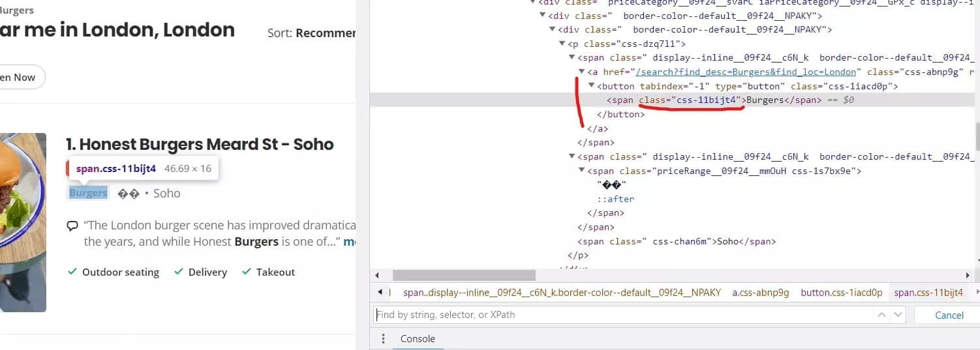This screenshot has width=980, height=350.
Task: Focus the Find by string, selector, or XPath field
Action: (x=623, y=315)
